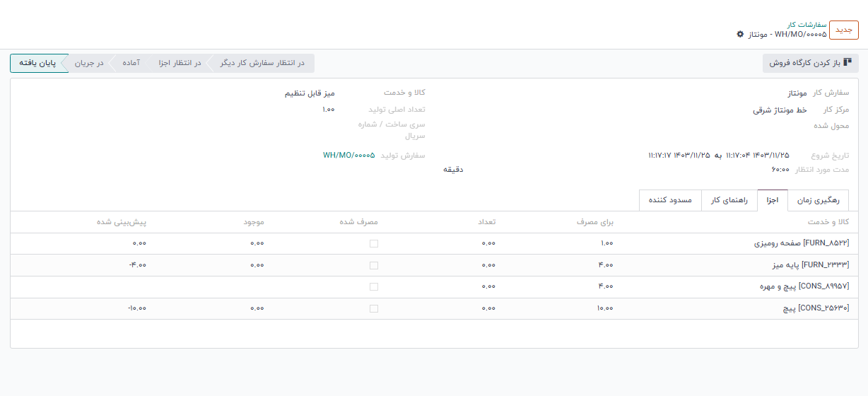This screenshot has height=396, width=868.
Task: Select the اجزا tab
Action: pos(772,201)
